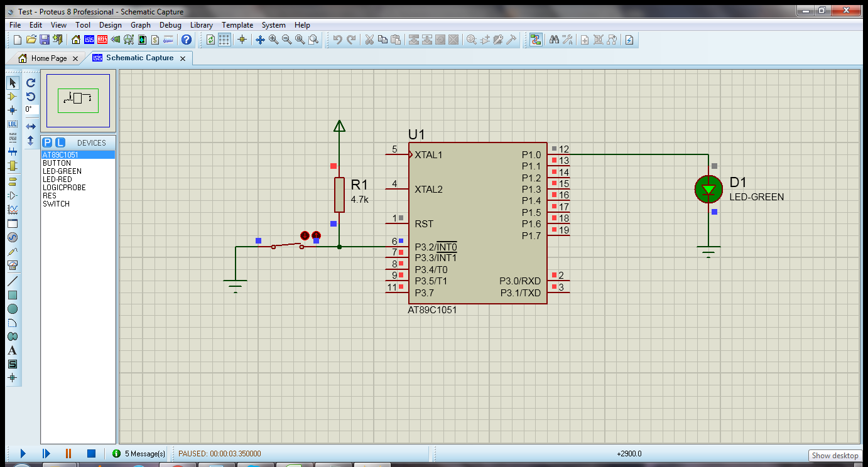Select the 2D text tool
The height and width of the screenshot is (467, 868).
13,350
